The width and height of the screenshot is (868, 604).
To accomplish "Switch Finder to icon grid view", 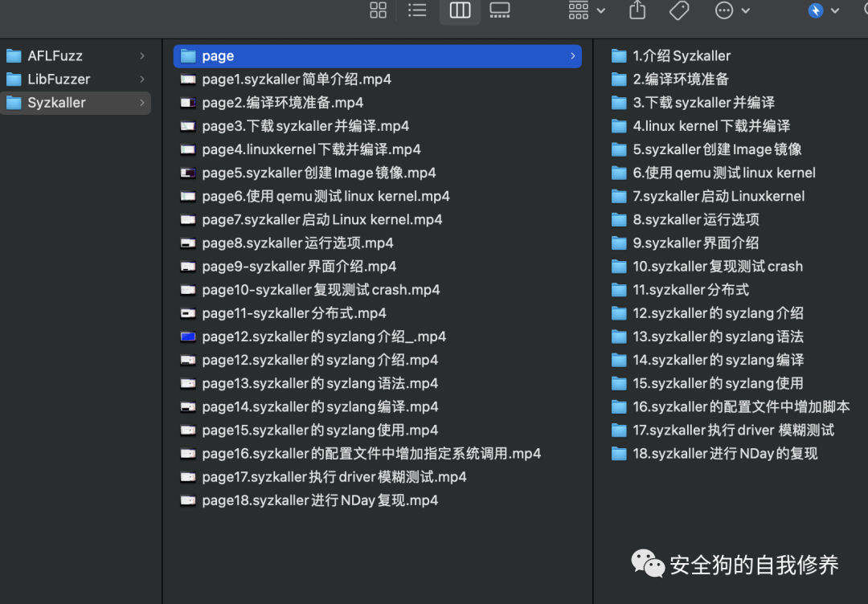I will tap(378, 10).
